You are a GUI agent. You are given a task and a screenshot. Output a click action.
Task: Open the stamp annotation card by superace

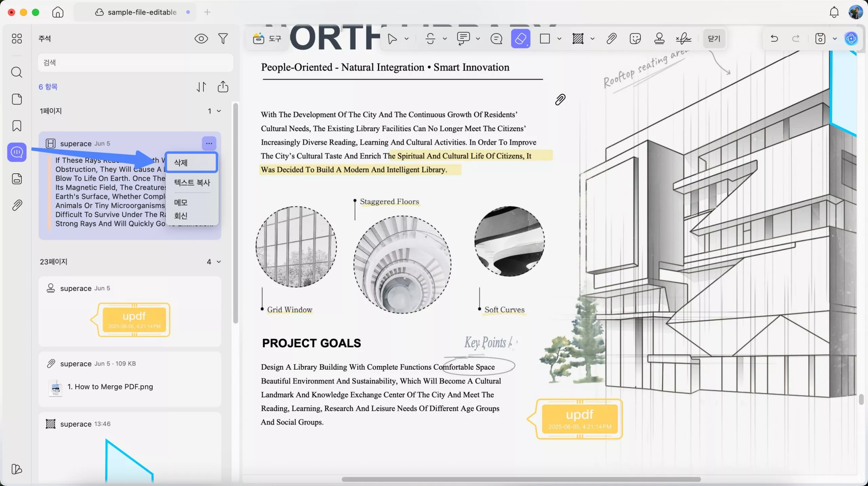coord(130,311)
